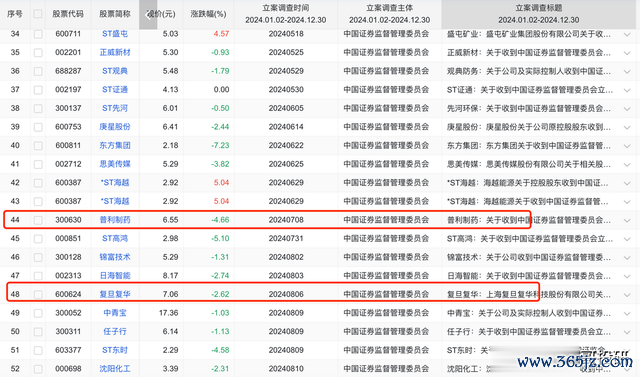Click the 锦富技术 investigation title text
This screenshot has width=640, height=377.
pos(529,257)
